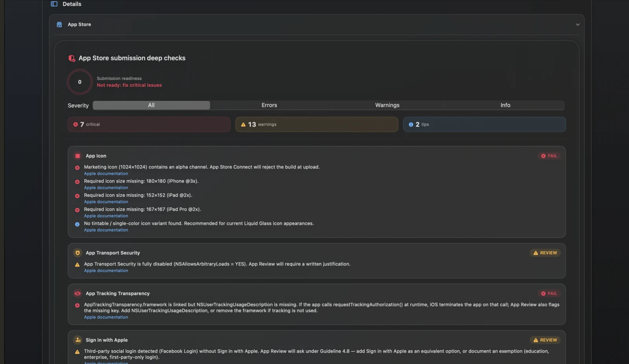Viewport: 629px width, 364px height.
Task: Click the FAIL badge on App Icon
Action: click(549, 156)
